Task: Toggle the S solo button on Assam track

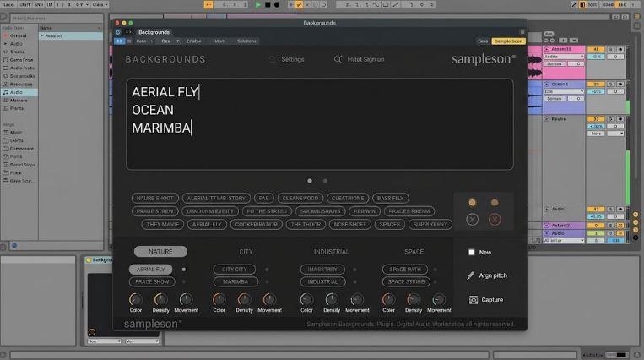Action: click(611, 49)
